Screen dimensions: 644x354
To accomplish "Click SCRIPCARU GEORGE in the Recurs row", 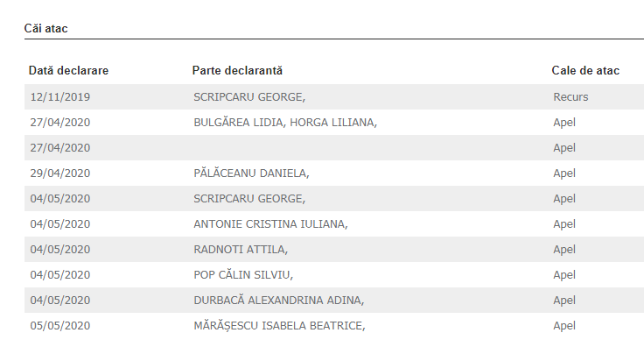I will coord(249,96).
